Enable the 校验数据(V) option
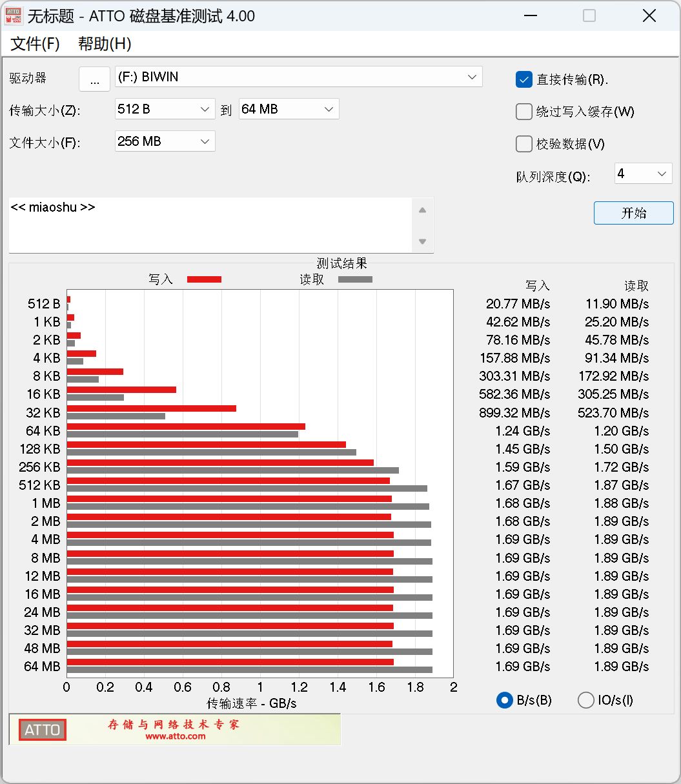Screen dimensions: 681x784 524,144
